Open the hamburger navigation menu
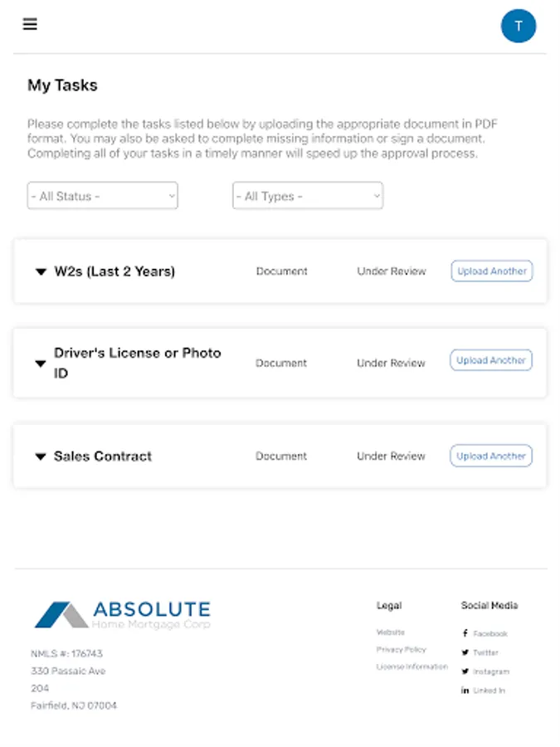560x747 pixels. (x=30, y=24)
